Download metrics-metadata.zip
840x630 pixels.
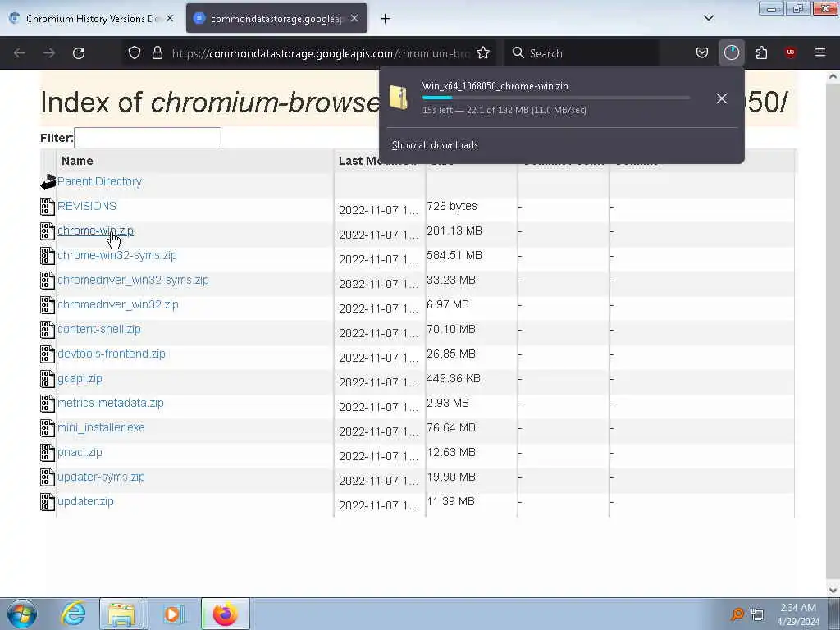(111, 404)
